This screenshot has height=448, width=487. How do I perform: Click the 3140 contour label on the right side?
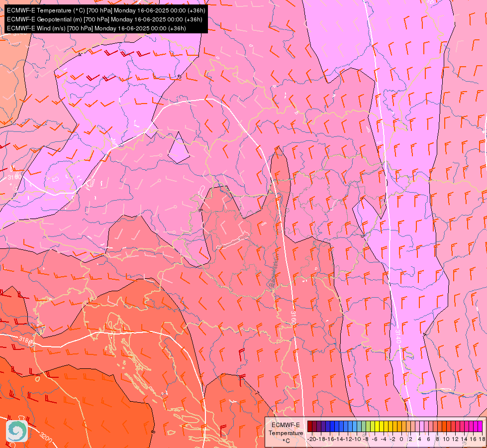point(398,336)
